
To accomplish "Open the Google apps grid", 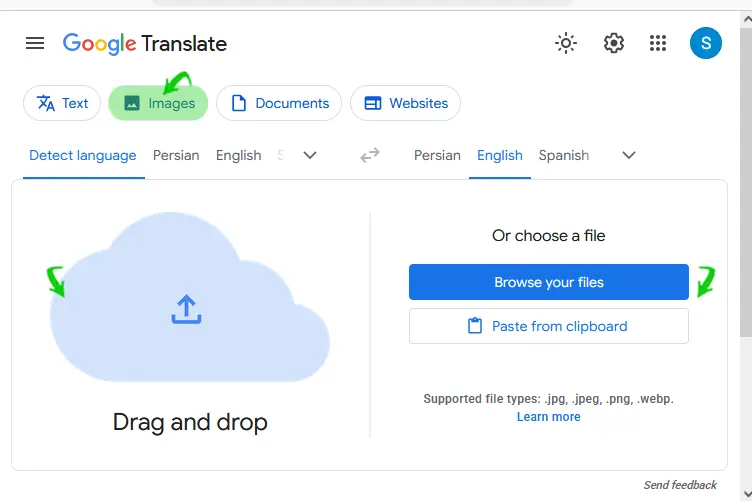I will 658,43.
